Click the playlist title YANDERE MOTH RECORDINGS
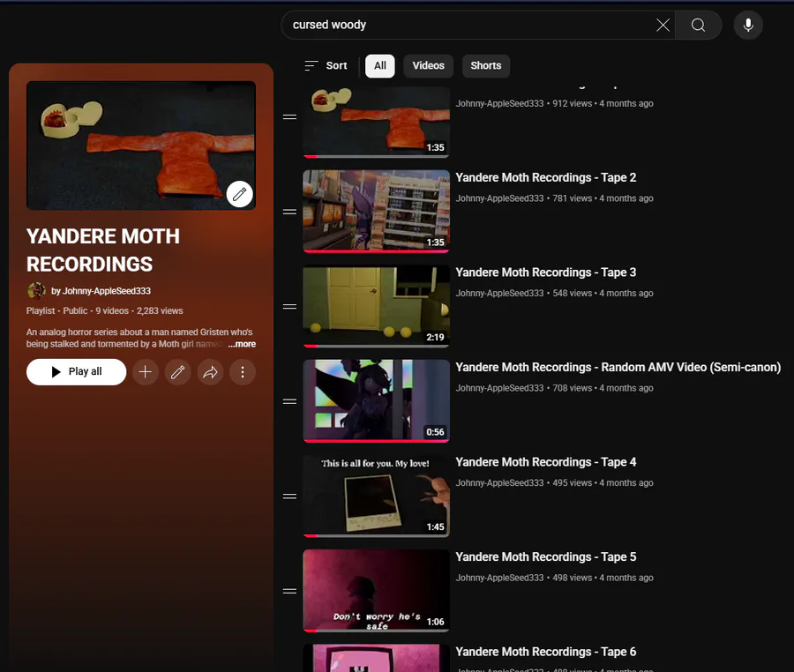 coord(103,250)
